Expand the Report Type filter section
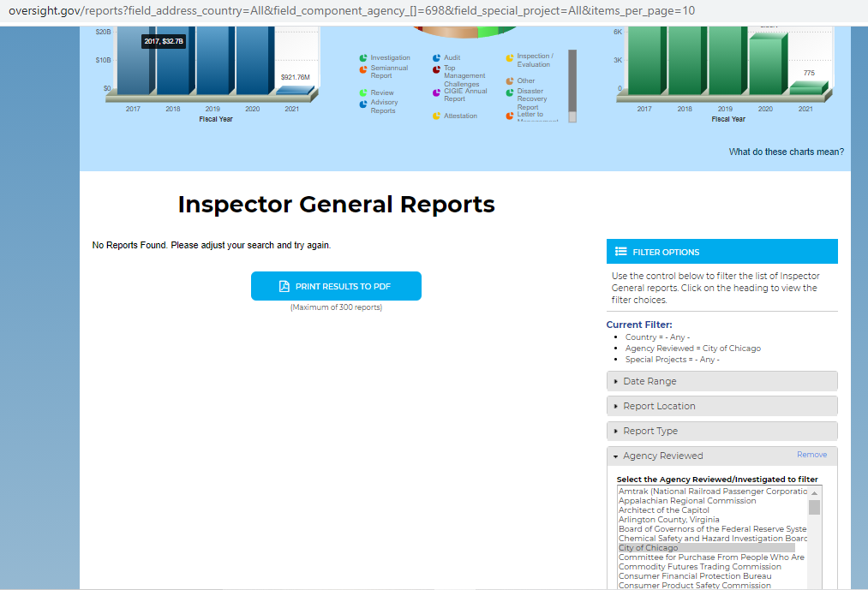The width and height of the screenshot is (868, 590). click(x=721, y=432)
